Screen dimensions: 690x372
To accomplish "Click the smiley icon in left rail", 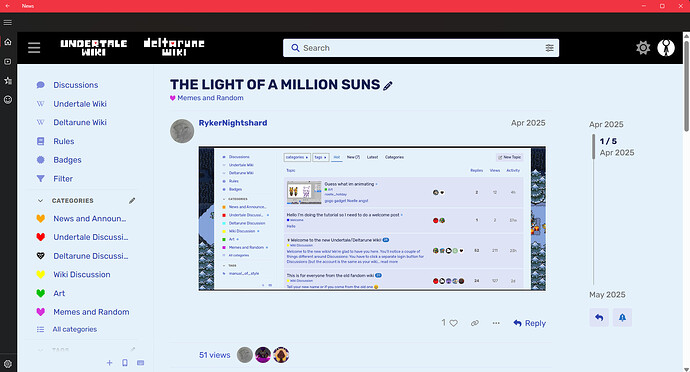I will click(8, 100).
